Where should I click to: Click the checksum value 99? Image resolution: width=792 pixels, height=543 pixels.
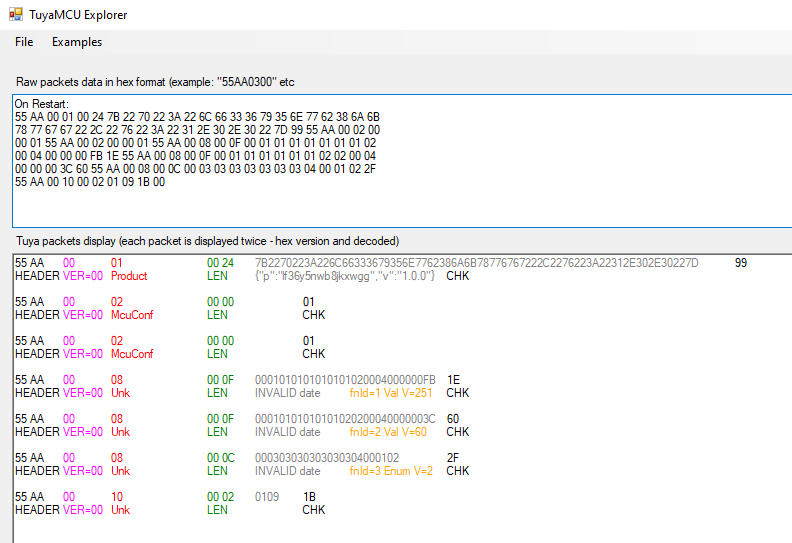(740, 263)
